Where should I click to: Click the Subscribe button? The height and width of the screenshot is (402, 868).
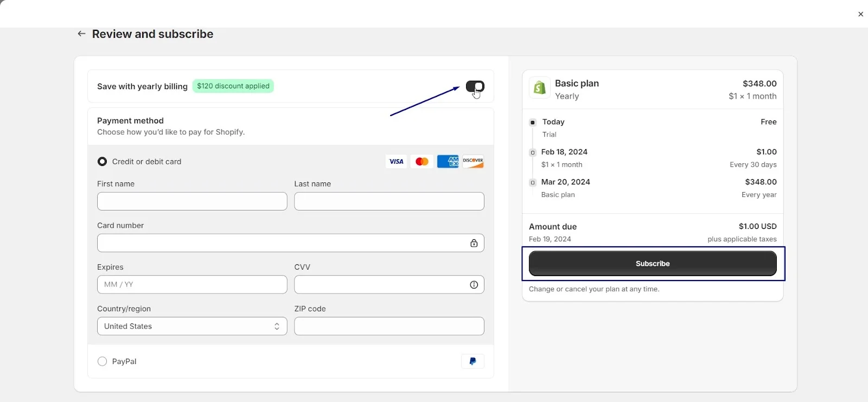[x=653, y=264]
